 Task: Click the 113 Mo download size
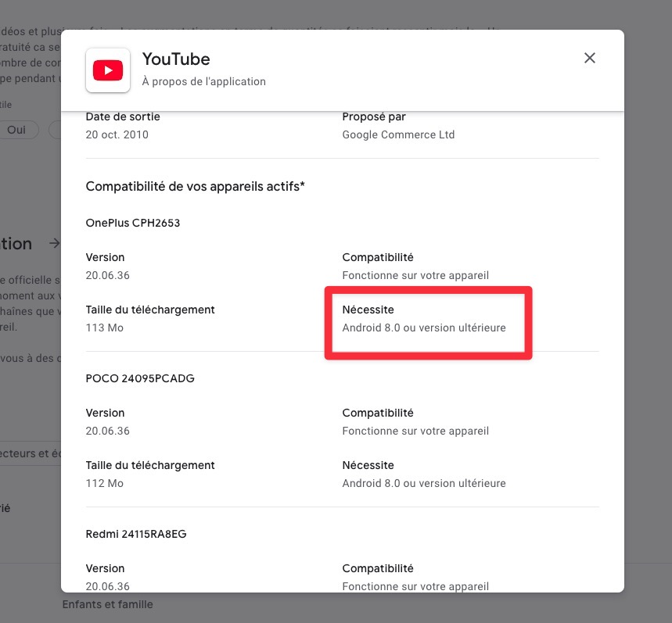tap(105, 328)
